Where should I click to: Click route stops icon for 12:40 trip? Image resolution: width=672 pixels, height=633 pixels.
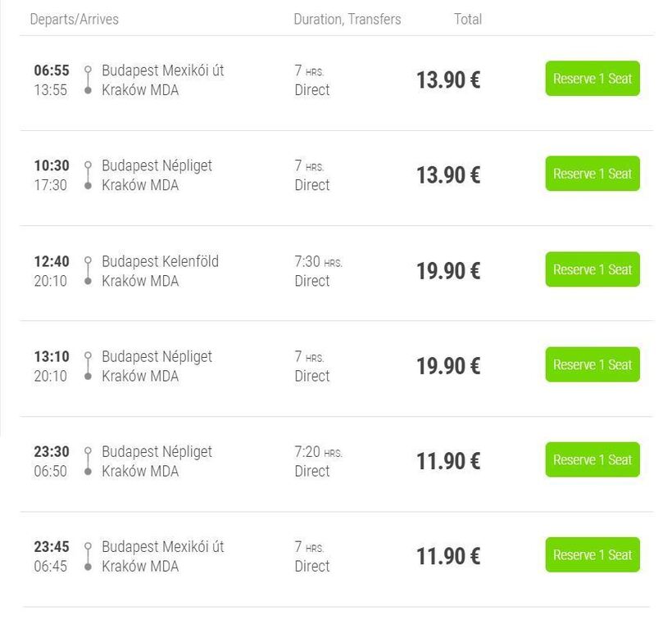88,271
